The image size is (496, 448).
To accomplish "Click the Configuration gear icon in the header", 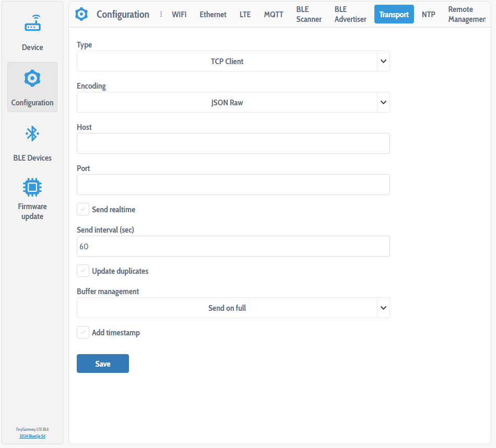I will (x=81, y=14).
